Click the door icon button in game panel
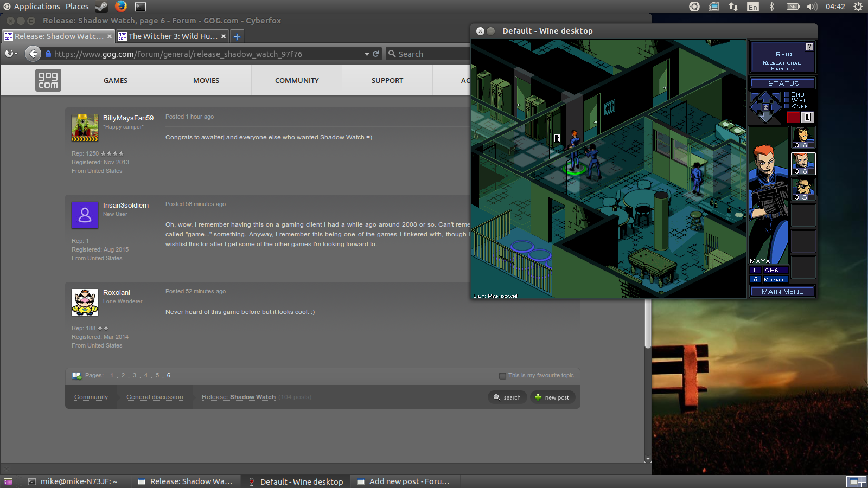 click(x=807, y=117)
